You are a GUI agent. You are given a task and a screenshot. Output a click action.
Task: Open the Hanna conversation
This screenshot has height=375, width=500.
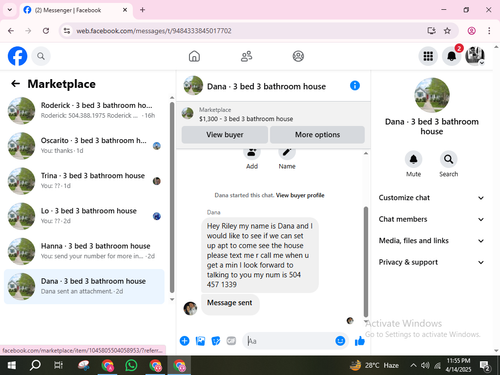pyautogui.click(x=84, y=251)
